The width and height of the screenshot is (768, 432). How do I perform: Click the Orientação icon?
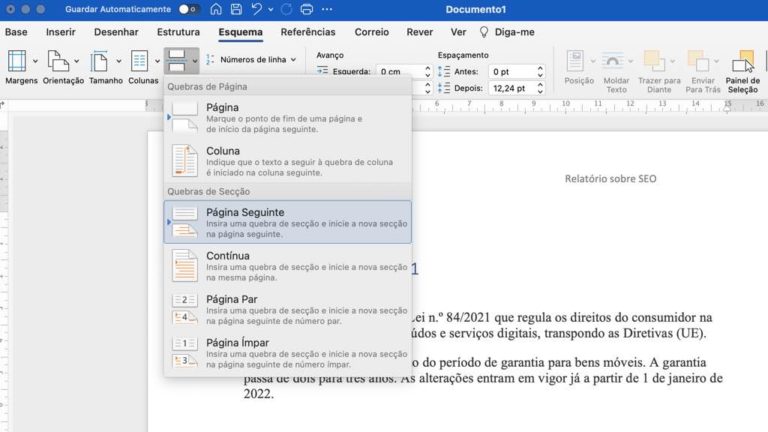click(58, 62)
